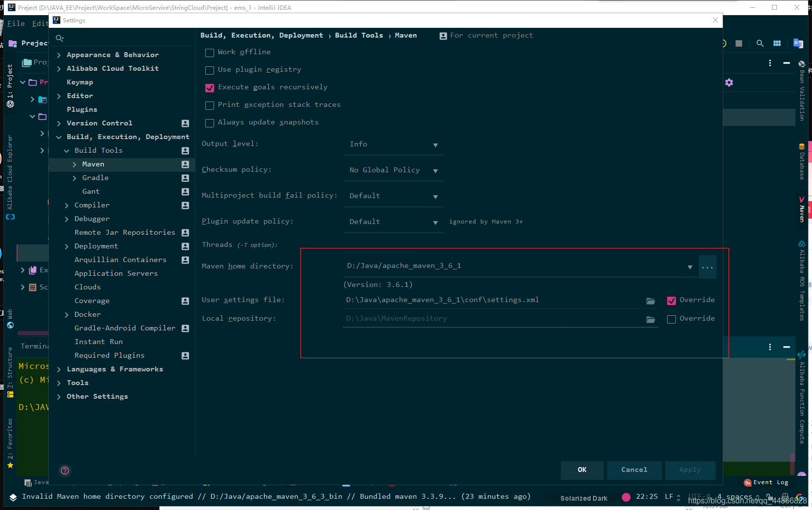Click the search icon in Settings
The image size is (812, 510).
click(60, 39)
